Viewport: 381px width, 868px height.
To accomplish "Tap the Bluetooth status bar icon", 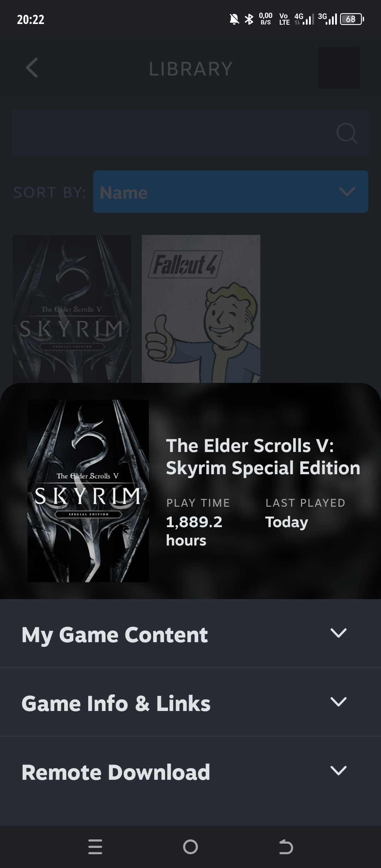I will point(249,19).
